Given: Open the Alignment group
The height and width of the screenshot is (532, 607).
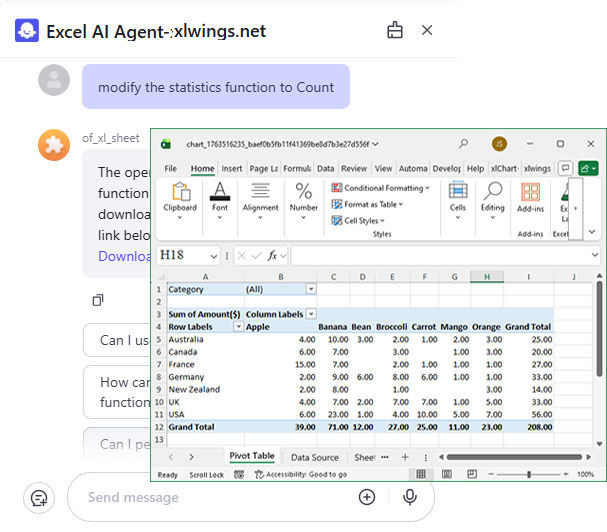Looking at the screenshot, I should click(x=260, y=201).
